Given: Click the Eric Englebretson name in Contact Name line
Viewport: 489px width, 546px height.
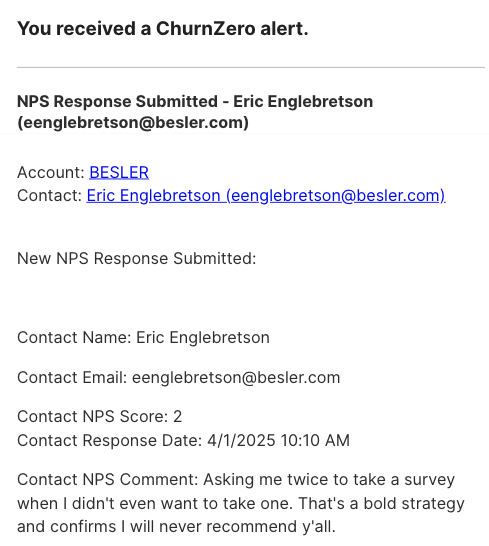Looking at the screenshot, I should (203, 337).
